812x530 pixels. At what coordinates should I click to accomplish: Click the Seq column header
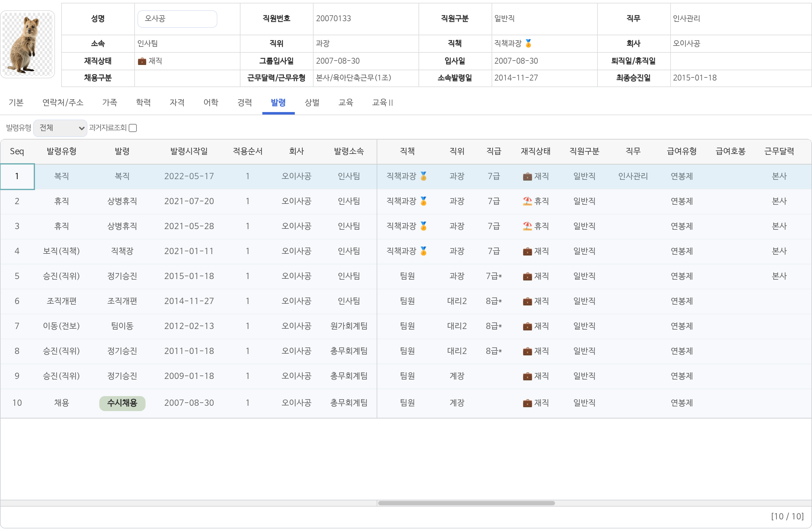coord(17,151)
